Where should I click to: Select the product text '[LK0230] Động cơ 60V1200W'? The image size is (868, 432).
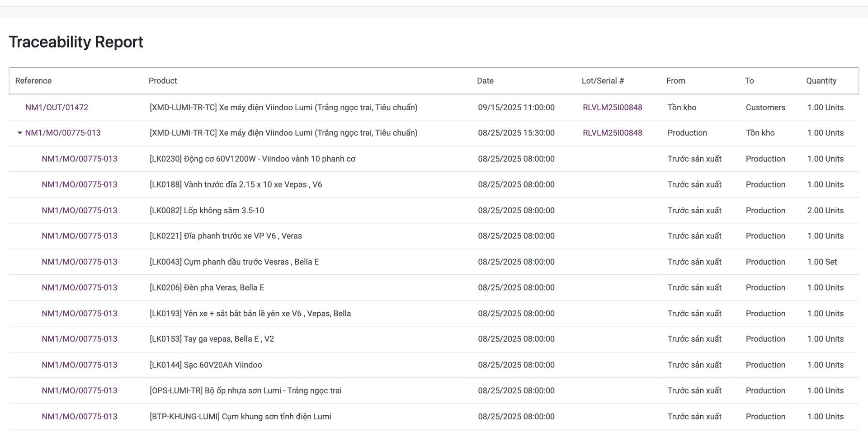[x=202, y=159]
